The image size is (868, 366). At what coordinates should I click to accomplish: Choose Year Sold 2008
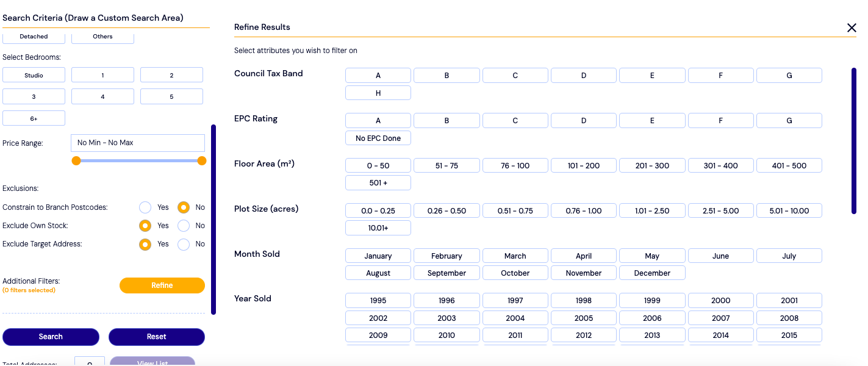click(x=789, y=318)
